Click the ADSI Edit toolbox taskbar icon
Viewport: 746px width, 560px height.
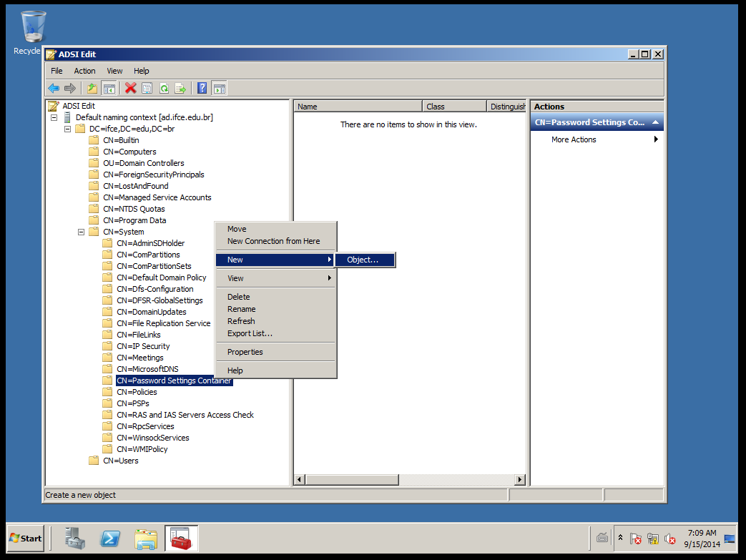click(181, 539)
